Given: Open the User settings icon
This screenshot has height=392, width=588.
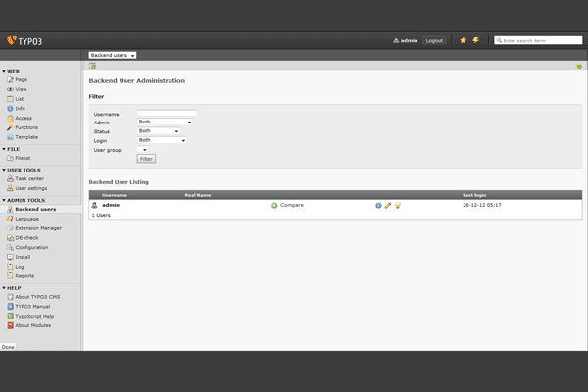Looking at the screenshot, I should tap(10, 188).
